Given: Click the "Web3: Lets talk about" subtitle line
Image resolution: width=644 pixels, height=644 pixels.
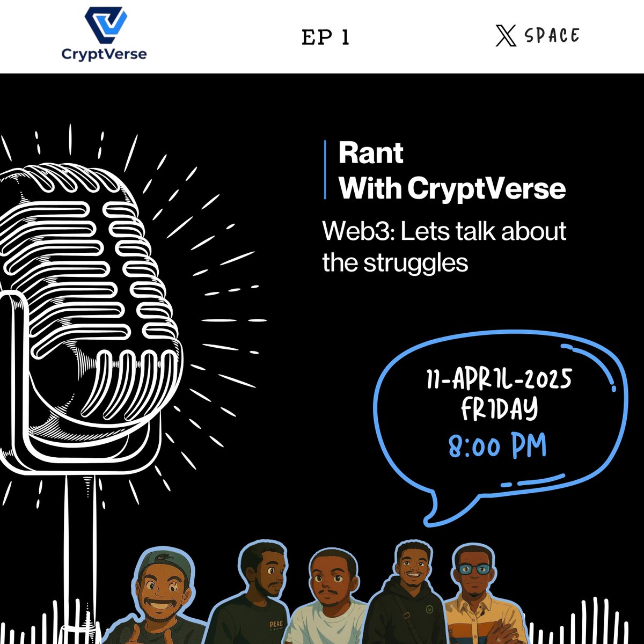Looking at the screenshot, I should coord(444,231).
